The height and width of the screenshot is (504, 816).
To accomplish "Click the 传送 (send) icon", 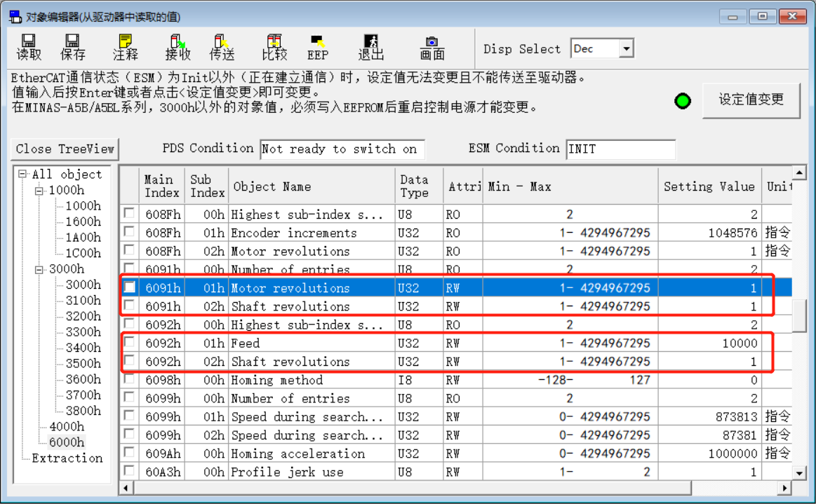I will coord(222,48).
